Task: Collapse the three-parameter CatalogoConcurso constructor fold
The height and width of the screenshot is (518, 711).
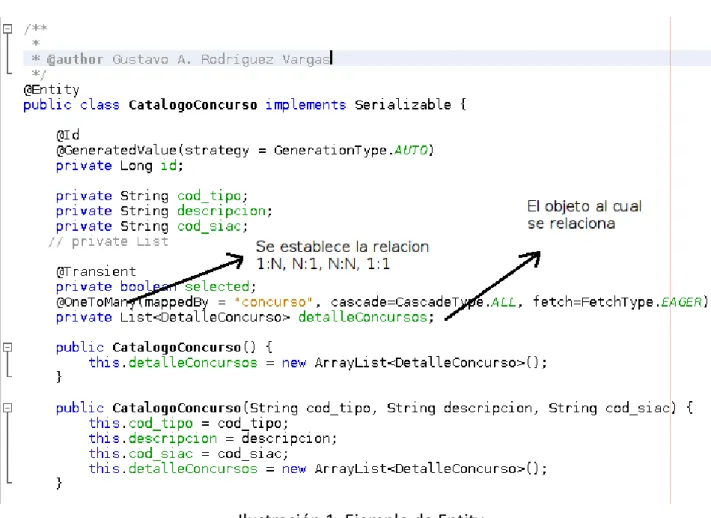Action: click(7, 408)
